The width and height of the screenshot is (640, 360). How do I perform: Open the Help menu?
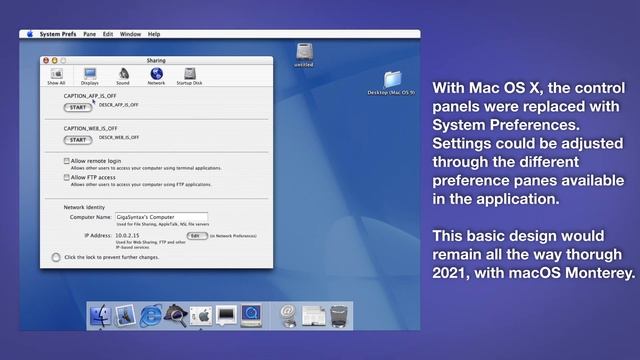[154, 34]
